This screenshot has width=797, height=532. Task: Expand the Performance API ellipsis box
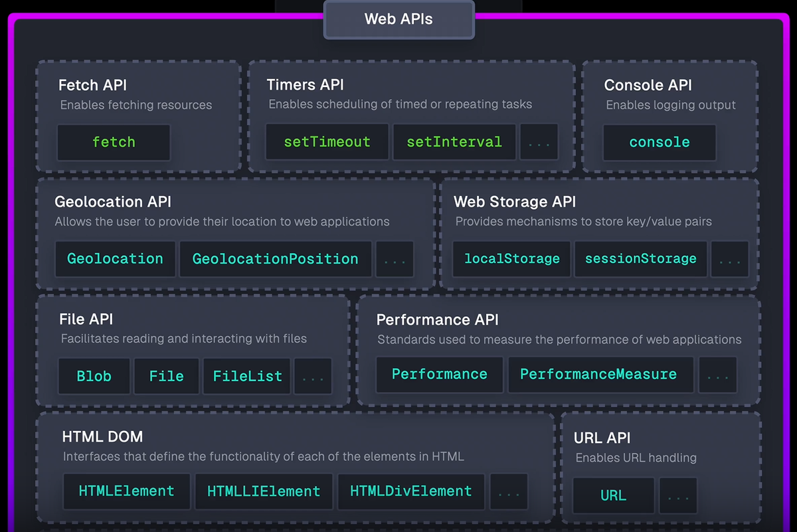[x=717, y=375]
